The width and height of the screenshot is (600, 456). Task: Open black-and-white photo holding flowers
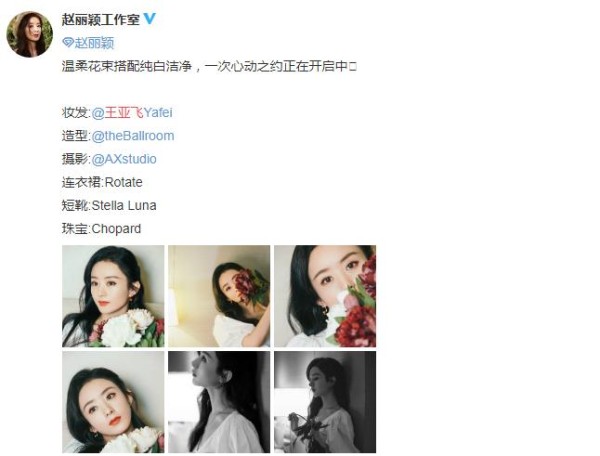(325, 402)
